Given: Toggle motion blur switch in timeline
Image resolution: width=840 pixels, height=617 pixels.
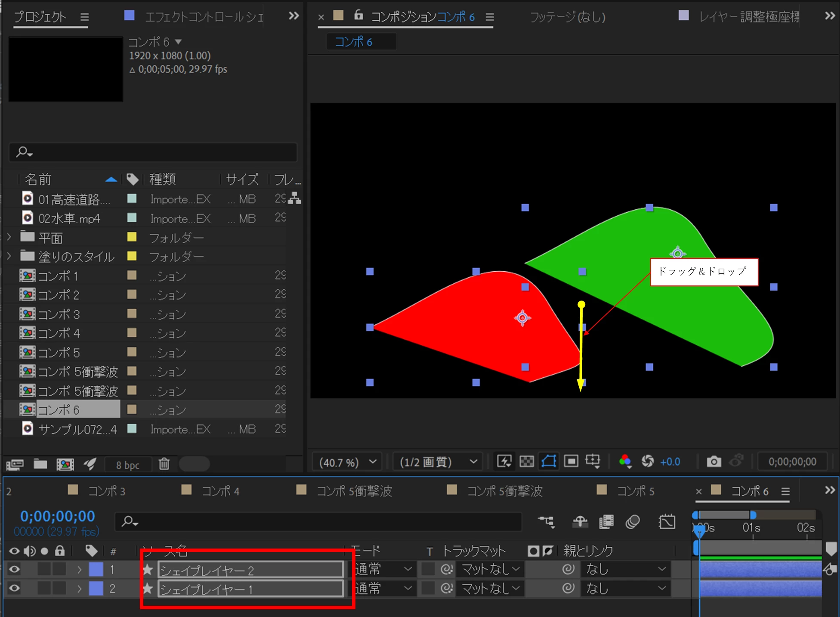Looking at the screenshot, I should 632,522.
